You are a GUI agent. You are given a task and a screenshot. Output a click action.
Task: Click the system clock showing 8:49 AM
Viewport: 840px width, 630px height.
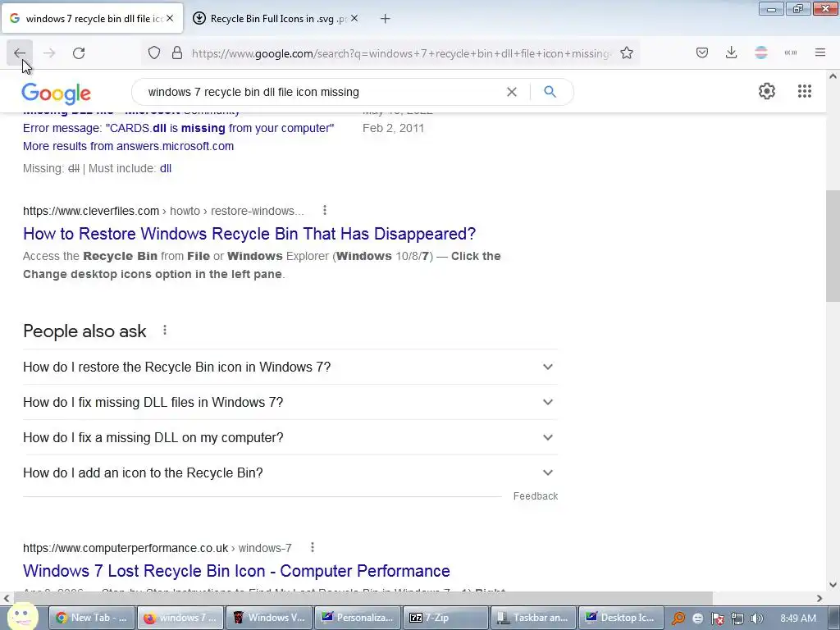point(797,619)
